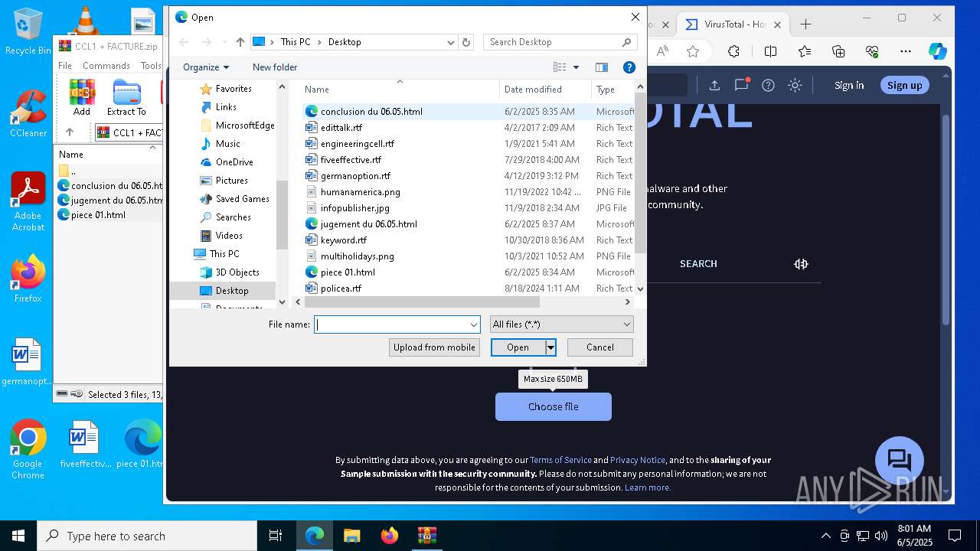Viewport: 980px width, 551px height.
Task: Click the change view icon in the dialog
Action: click(x=560, y=67)
